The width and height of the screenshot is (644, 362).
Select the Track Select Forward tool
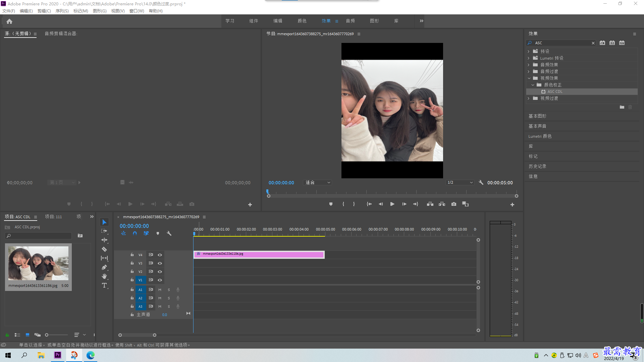click(x=104, y=231)
